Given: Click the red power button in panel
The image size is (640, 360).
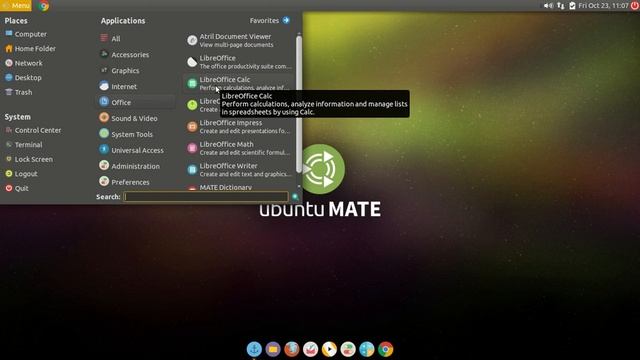Looking at the screenshot, I should click(635, 6).
